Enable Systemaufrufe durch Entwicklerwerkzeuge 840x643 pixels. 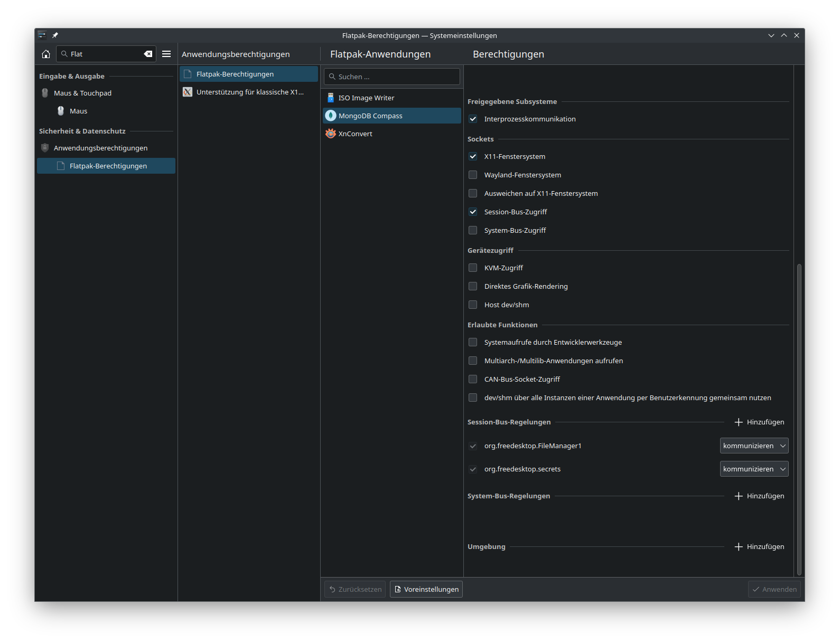pyautogui.click(x=473, y=342)
